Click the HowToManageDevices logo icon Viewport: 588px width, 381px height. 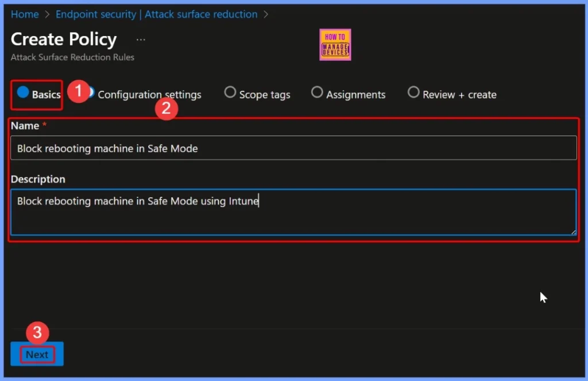(x=335, y=44)
